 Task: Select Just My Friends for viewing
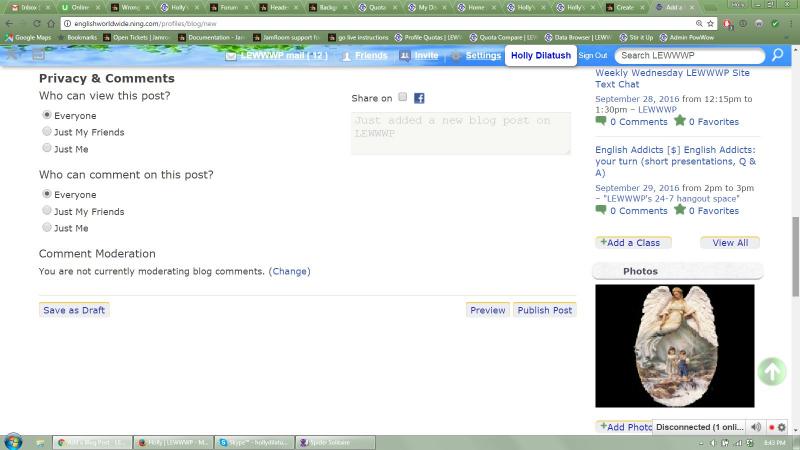47,131
